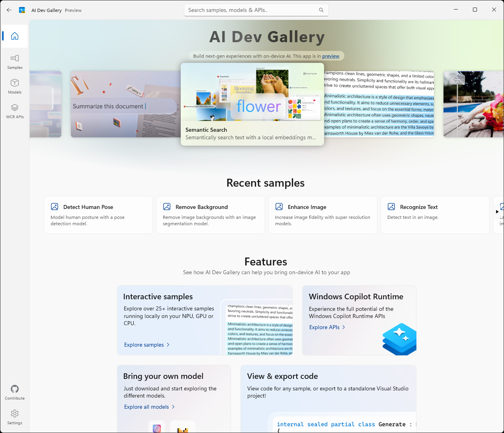Open the Enhance Image sample card

(322, 215)
